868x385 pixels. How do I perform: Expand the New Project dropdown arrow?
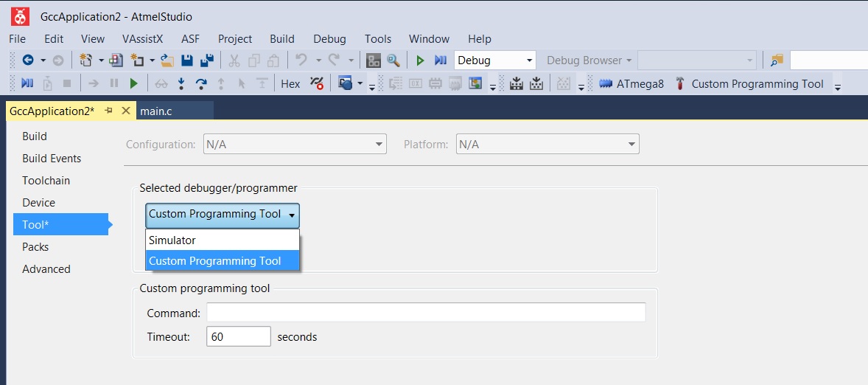101,60
